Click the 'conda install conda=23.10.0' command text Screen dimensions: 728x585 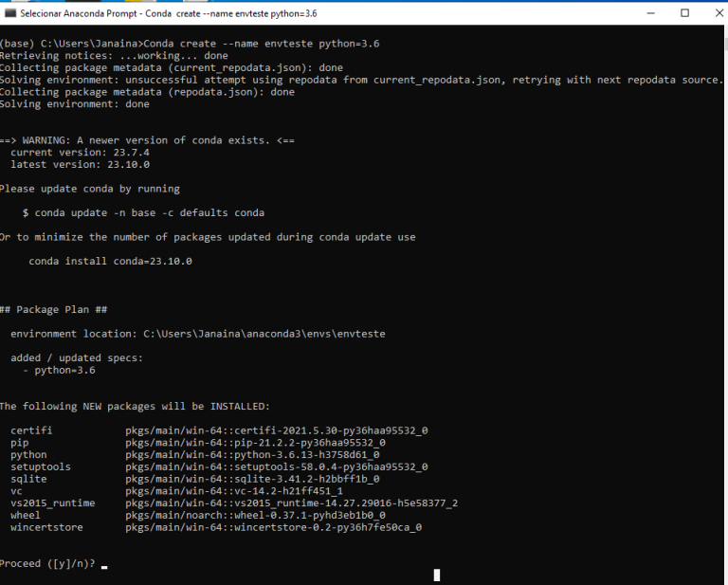click(x=110, y=261)
